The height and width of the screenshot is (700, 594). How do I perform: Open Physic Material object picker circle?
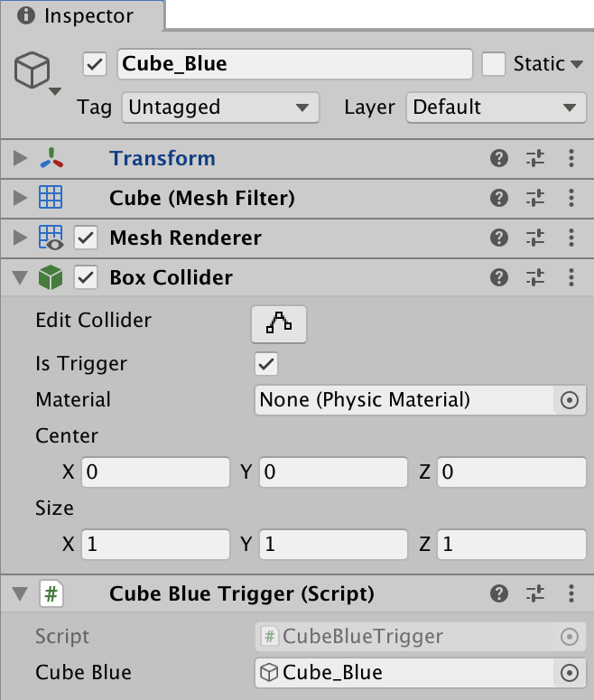[570, 400]
